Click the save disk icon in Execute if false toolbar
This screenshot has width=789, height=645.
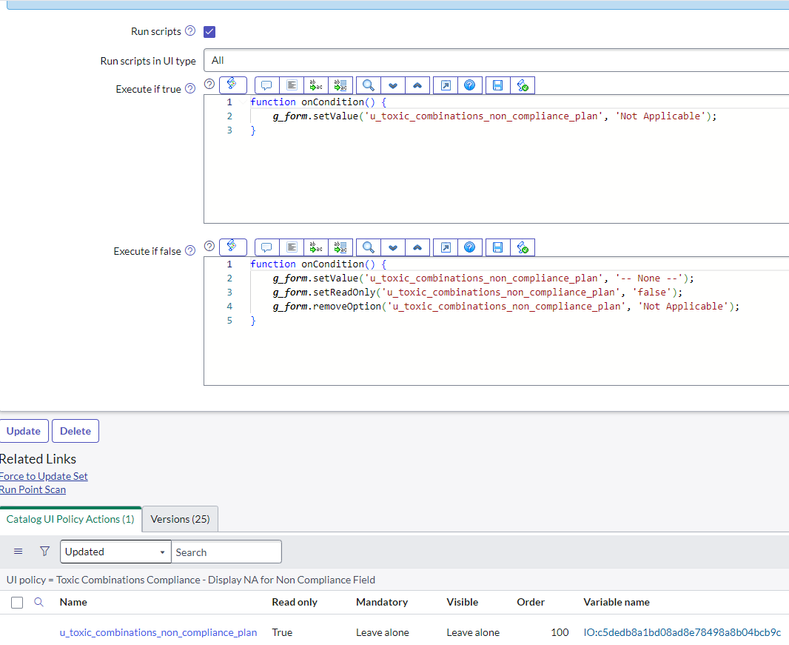(498, 248)
